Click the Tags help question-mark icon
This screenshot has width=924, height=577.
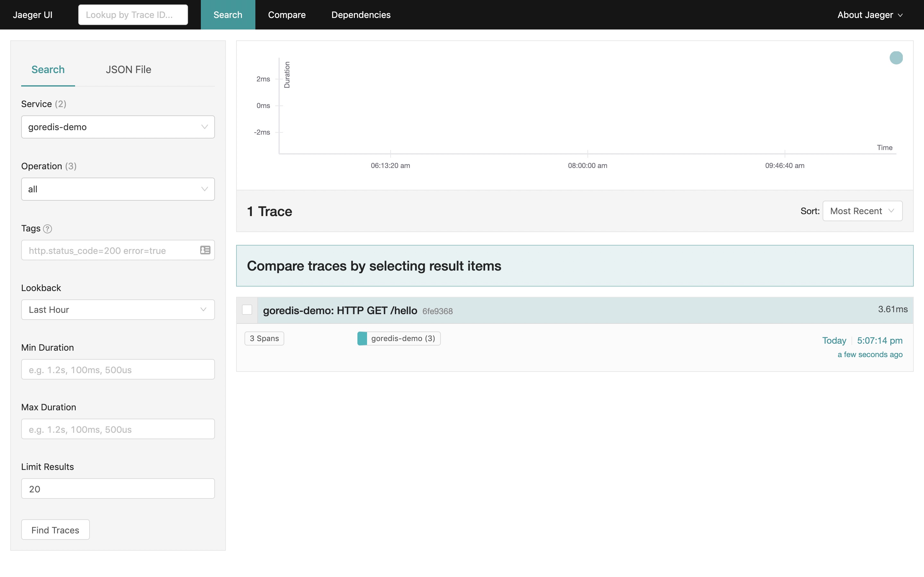click(x=47, y=229)
